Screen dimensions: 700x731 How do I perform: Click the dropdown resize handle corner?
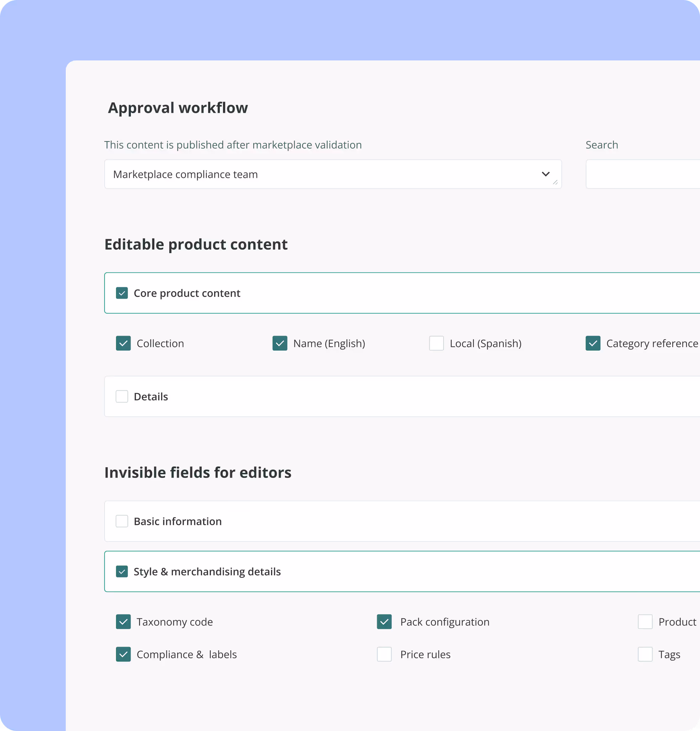tap(555, 182)
